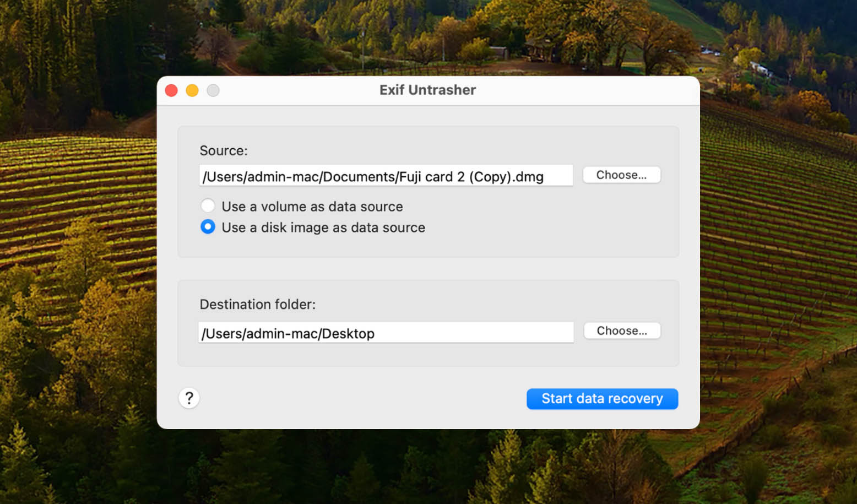857x504 pixels.
Task: Open Choose dialog for the Source path
Action: click(621, 175)
